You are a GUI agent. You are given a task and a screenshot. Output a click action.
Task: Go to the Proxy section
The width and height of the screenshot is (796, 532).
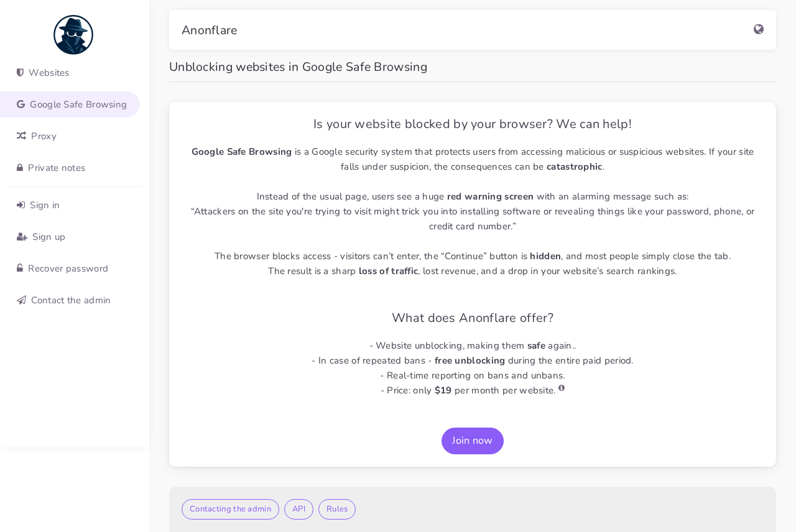coord(44,136)
